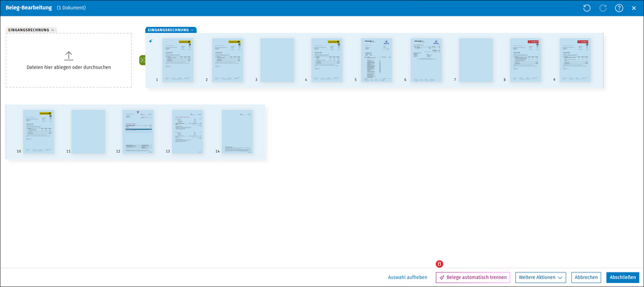Click Auswahl aufheben link
The image size is (644, 287).
(407, 278)
